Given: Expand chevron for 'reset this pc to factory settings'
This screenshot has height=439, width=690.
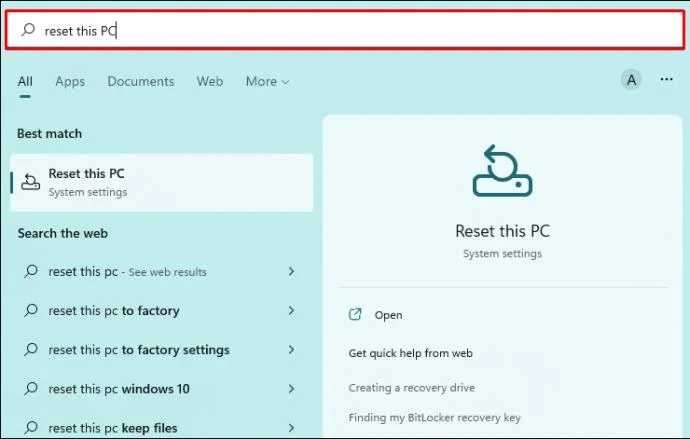Looking at the screenshot, I should (291, 350).
